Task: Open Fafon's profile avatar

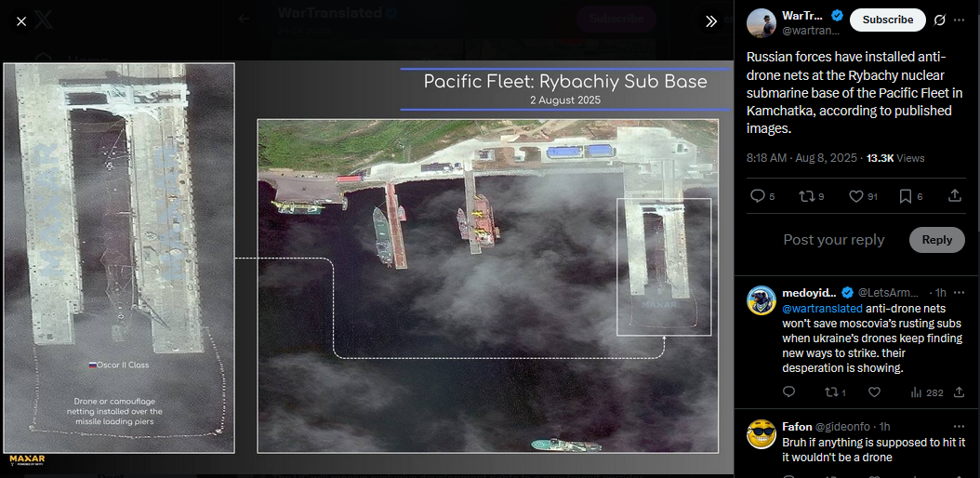Action: tap(761, 434)
